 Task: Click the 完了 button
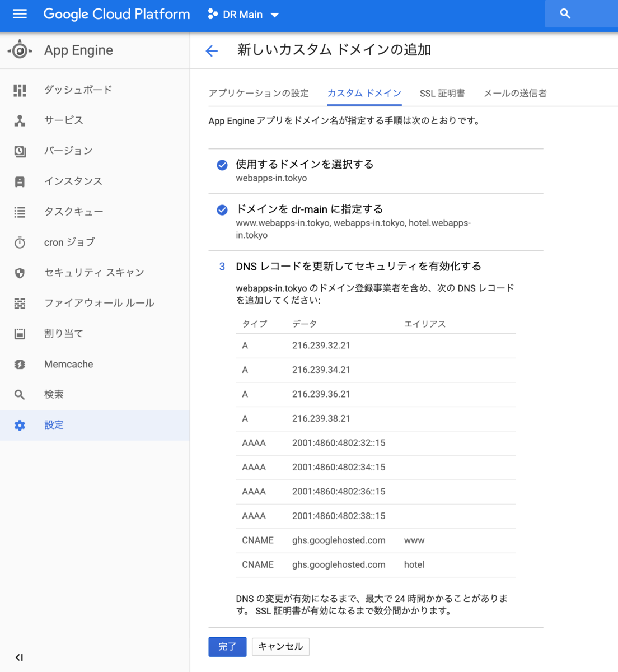click(x=227, y=647)
